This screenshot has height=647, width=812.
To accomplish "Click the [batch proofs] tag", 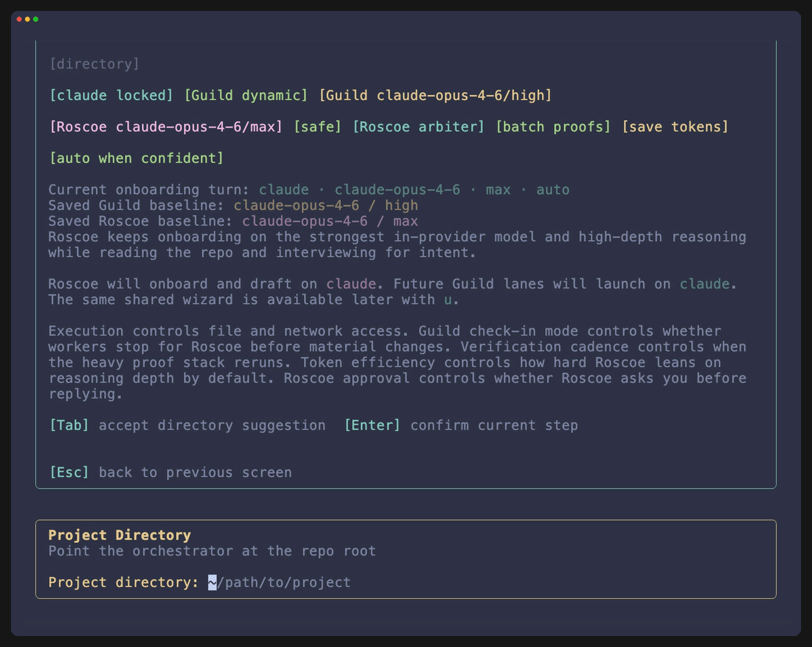I will click(x=553, y=127).
